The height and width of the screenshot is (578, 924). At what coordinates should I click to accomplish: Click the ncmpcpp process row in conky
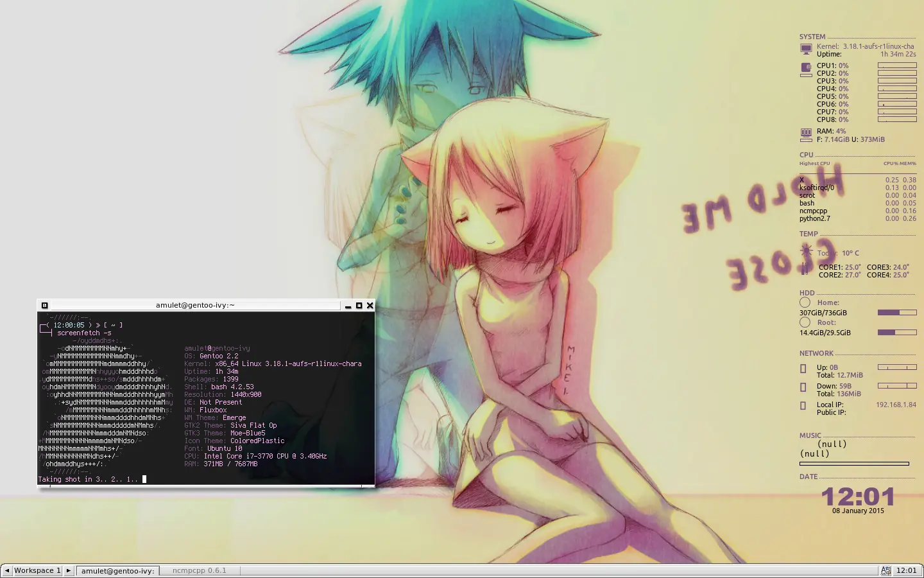coord(858,211)
